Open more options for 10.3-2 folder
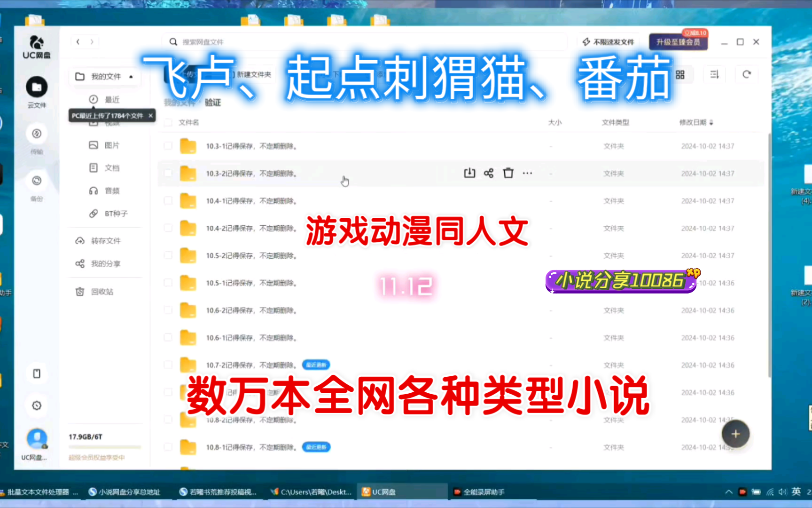 527,173
